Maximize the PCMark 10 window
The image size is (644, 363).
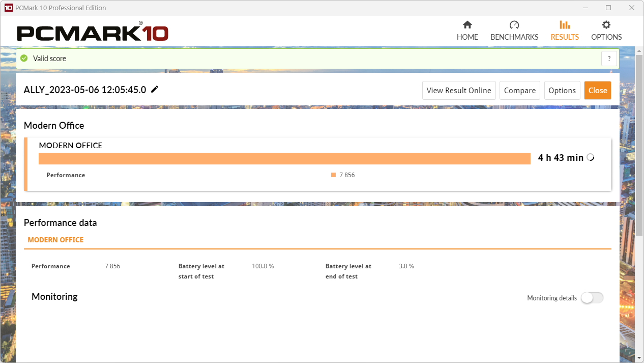[608, 8]
